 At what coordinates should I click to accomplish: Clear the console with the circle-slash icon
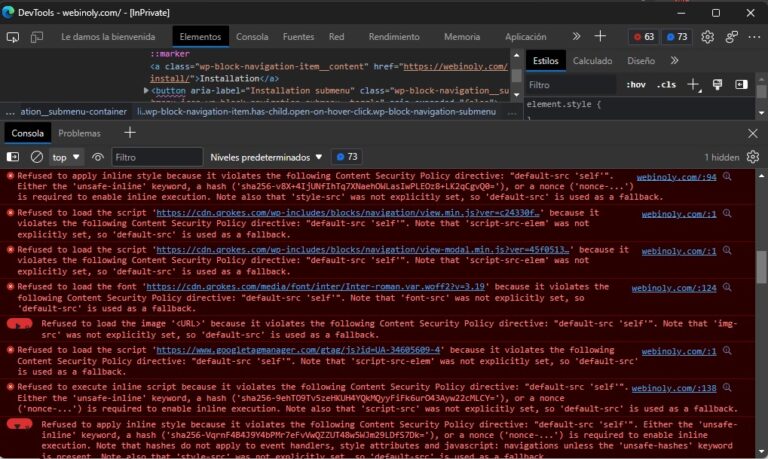coord(37,157)
